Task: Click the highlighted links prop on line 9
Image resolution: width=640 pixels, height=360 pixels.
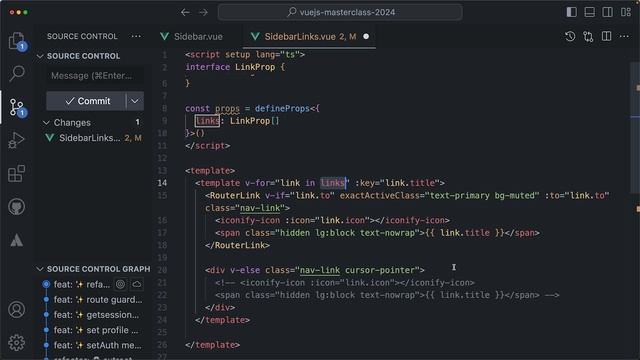Action: pyautogui.click(x=207, y=121)
